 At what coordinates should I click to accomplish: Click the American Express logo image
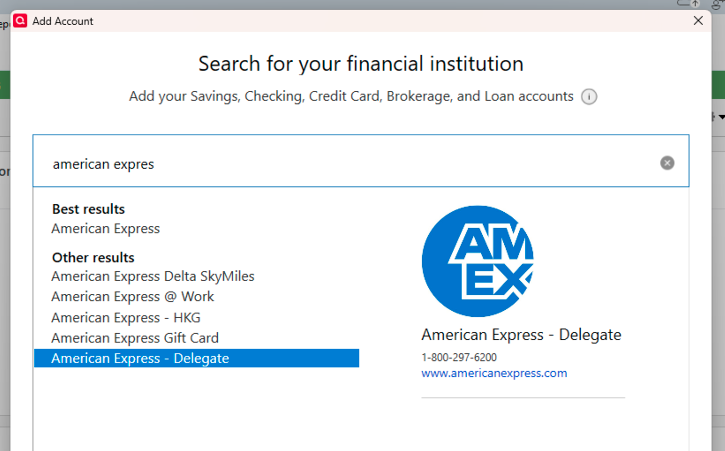click(x=477, y=261)
